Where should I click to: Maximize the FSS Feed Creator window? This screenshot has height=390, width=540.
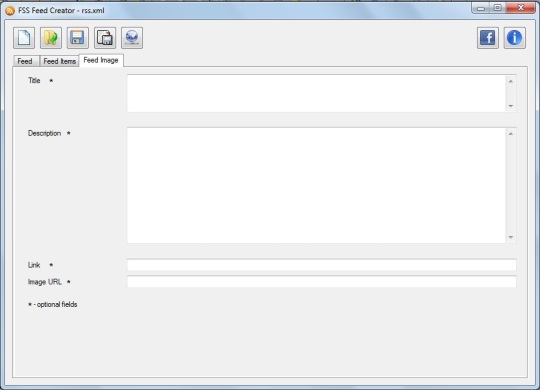coord(497,8)
